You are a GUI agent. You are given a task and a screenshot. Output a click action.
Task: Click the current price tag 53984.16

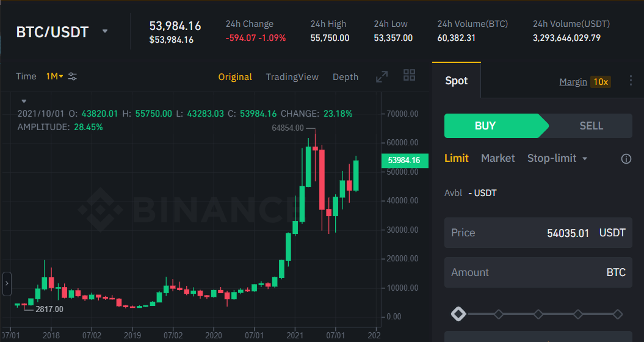[405, 160]
